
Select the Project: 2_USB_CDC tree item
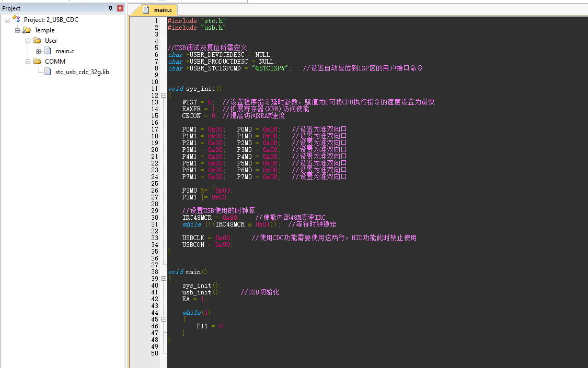pos(51,20)
